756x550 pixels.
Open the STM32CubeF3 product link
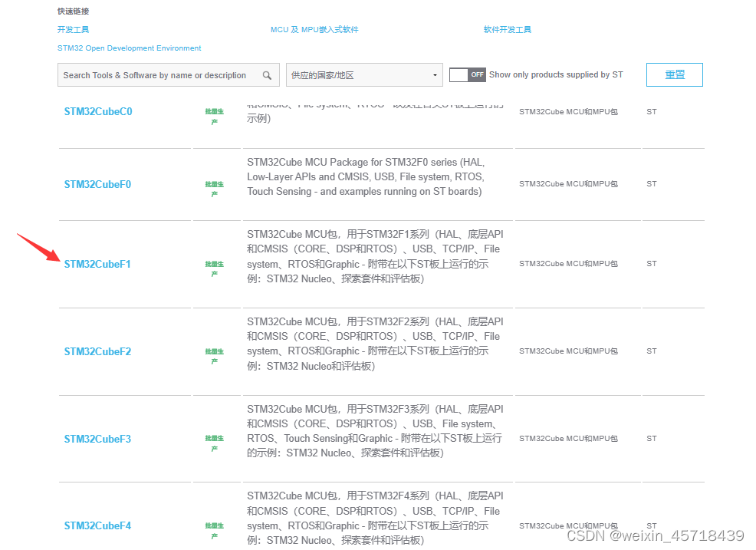[97, 439]
